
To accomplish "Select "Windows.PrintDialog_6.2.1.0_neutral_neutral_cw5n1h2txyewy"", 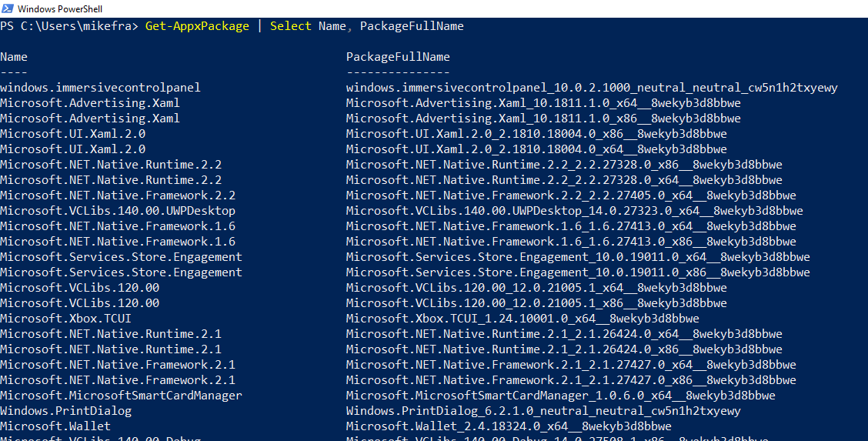I will click(x=543, y=411).
